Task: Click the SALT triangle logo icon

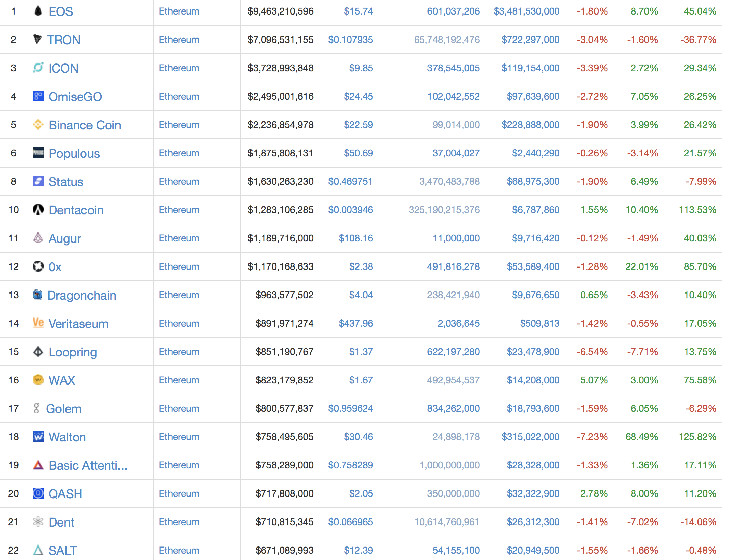Action: (38, 550)
